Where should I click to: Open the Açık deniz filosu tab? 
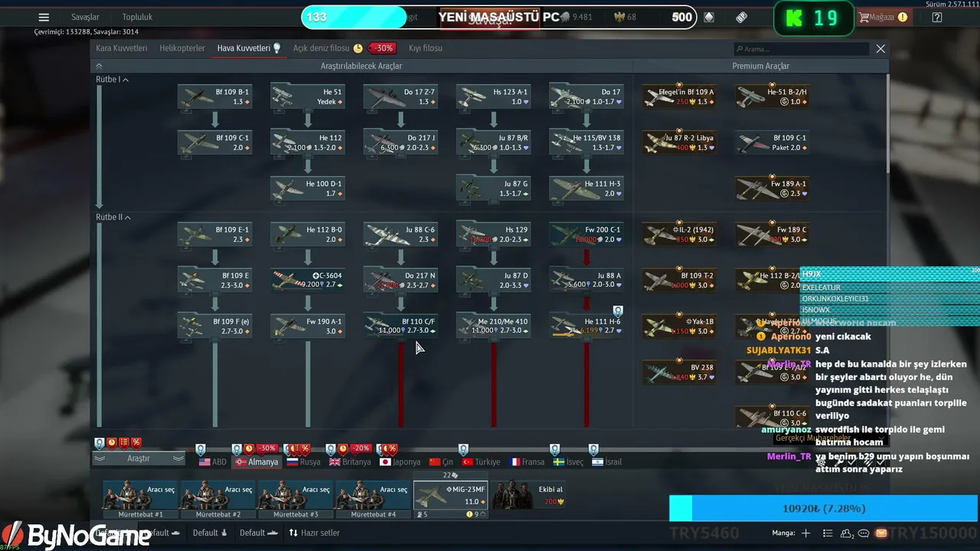coord(322,48)
